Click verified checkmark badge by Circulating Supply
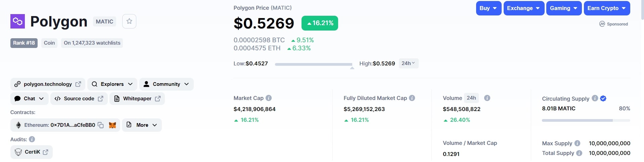The image size is (644, 162). tap(603, 98)
